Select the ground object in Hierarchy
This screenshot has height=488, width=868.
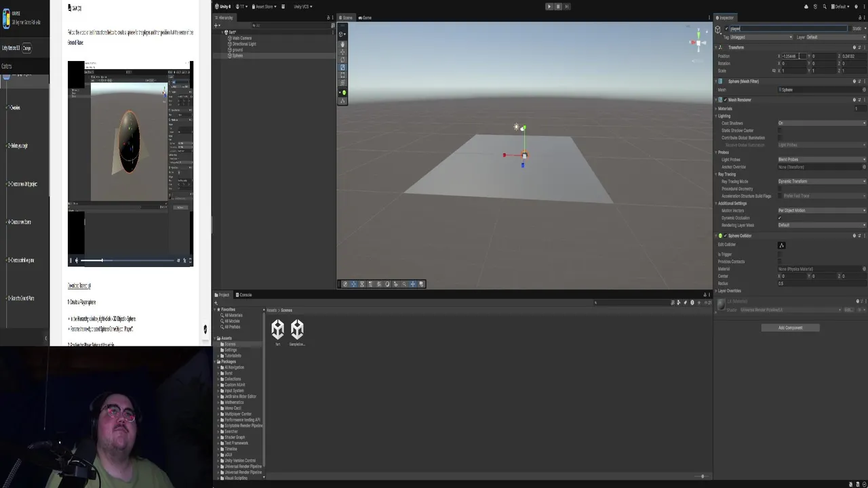(236, 49)
